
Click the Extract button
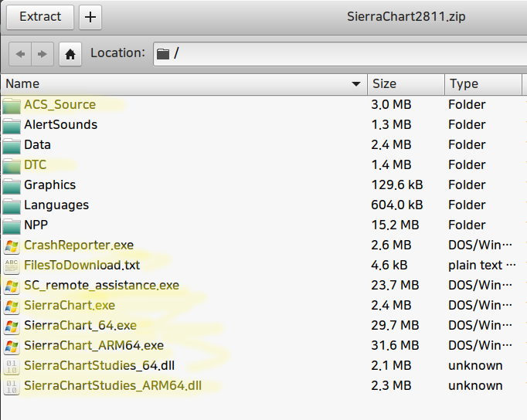coord(40,16)
